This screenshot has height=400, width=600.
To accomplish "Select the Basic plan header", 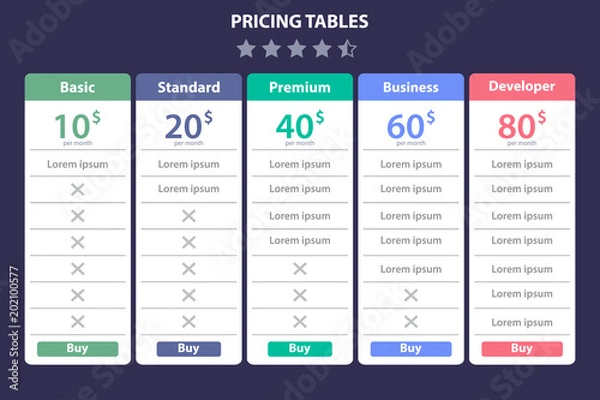I will (x=78, y=87).
